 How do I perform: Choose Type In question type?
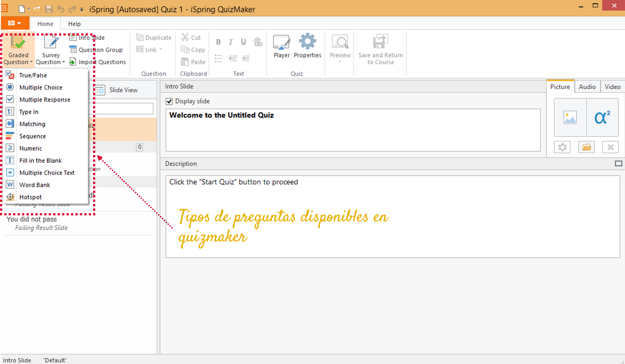point(46,112)
